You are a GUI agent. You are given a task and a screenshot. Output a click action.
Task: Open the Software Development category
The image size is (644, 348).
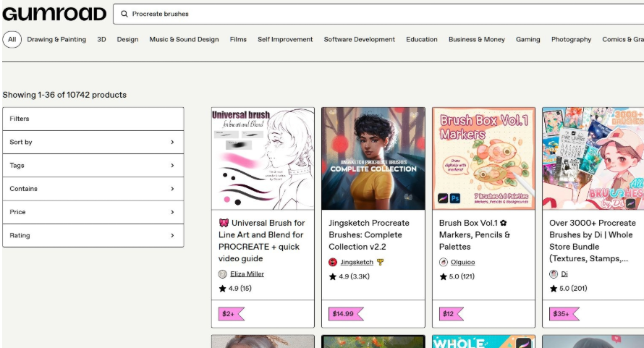360,40
